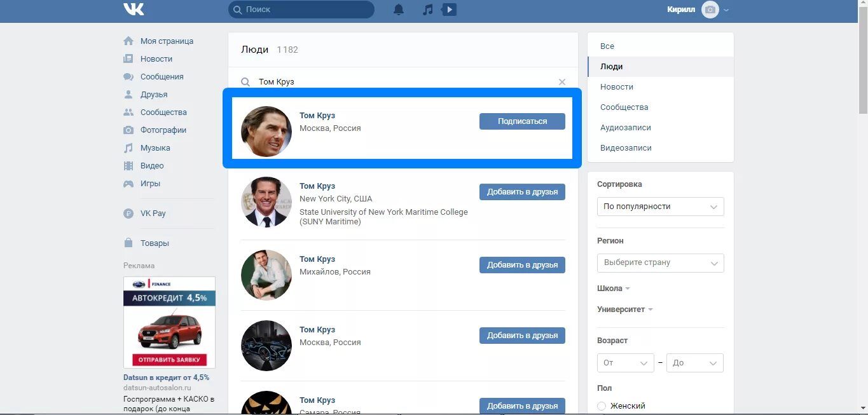Click the Сообщения speech bubble icon
Screen dimensions: 868x415
128,77
